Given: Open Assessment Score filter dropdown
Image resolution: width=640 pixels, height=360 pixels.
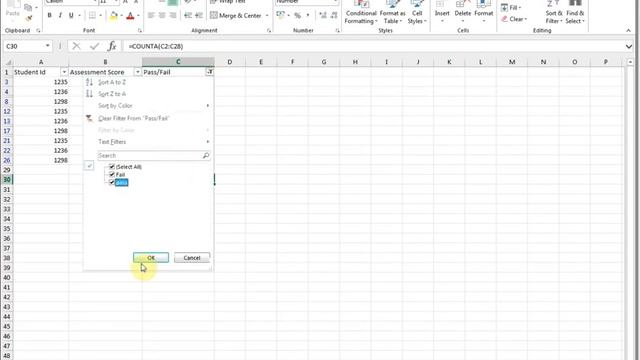Looking at the screenshot, I should click(138, 72).
